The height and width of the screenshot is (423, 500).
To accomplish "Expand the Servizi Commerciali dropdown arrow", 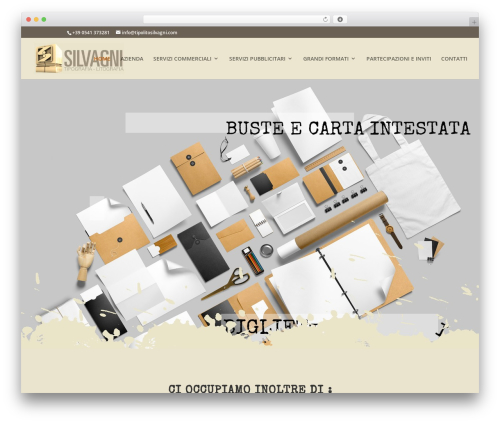I will click(216, 59).
